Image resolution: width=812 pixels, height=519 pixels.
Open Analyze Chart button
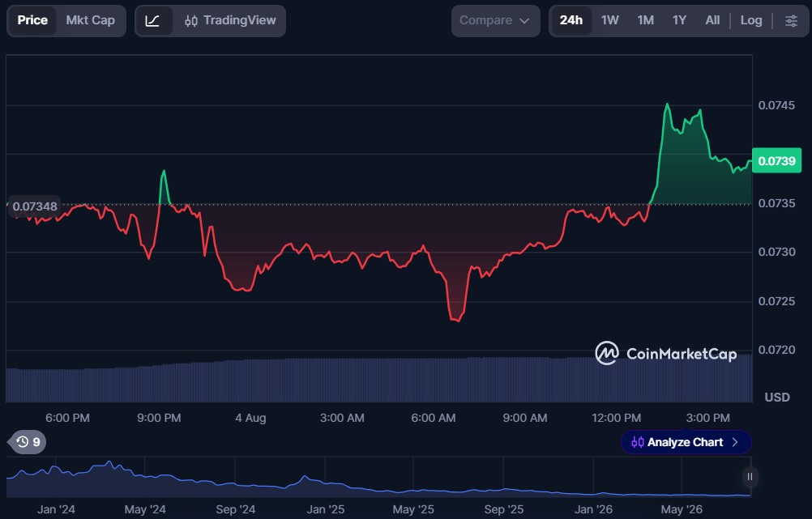click(x=686, y=442)
